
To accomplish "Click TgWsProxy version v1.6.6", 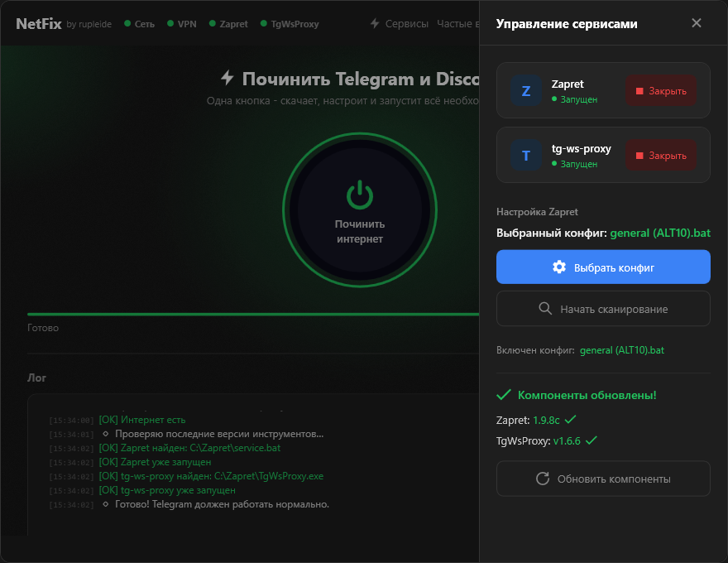I will tap(567, 440).
